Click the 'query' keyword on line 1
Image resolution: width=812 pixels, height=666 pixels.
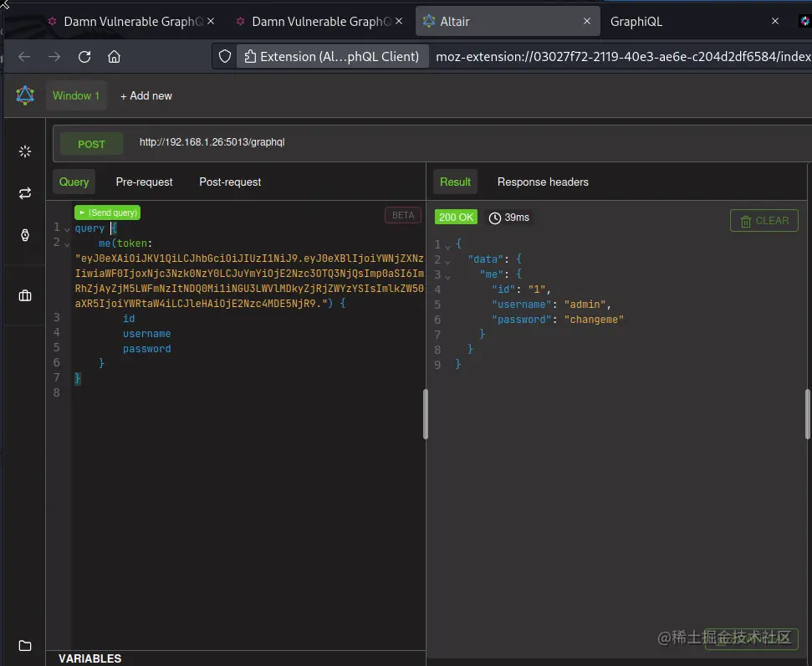click(x=89, y=228)
